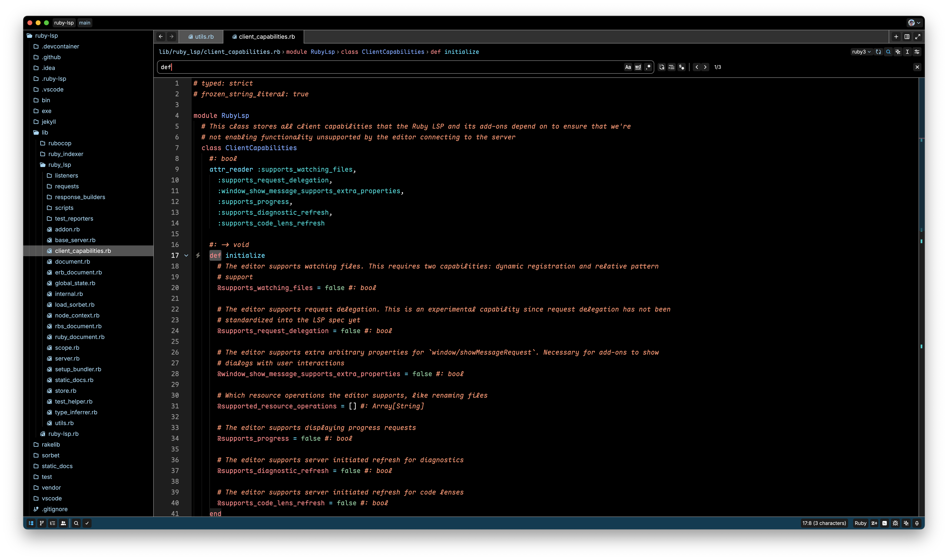948x560 pixels.
Task: Click the main branch label in title bar
Action: [85, 23]
